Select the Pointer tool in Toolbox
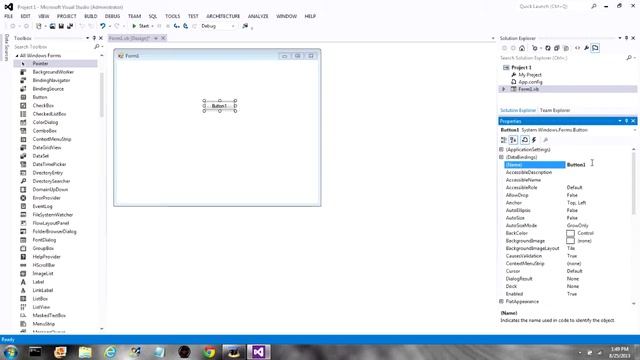The image size is (640, 360). 56,64
